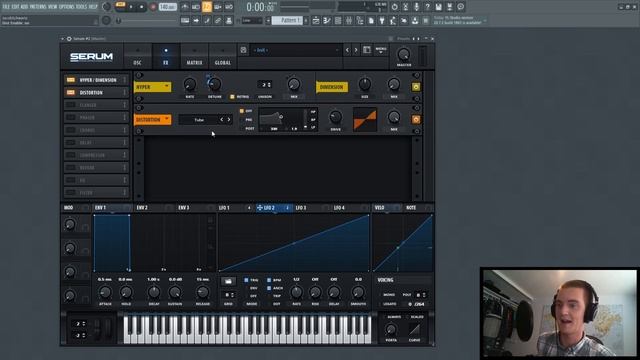This screenshot has width=640, height=360.
Task: Switch Serum to the GLOBAL tab
Action: (x=222, y=56)
